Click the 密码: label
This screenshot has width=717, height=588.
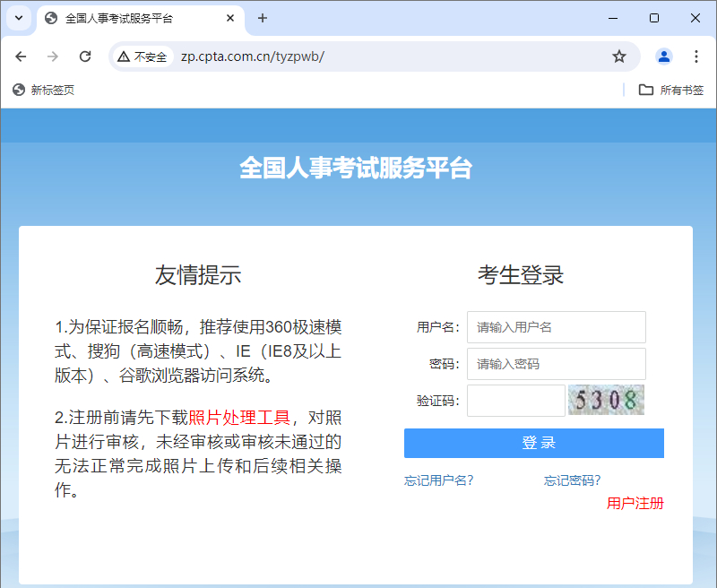click(x=444, y=364)
